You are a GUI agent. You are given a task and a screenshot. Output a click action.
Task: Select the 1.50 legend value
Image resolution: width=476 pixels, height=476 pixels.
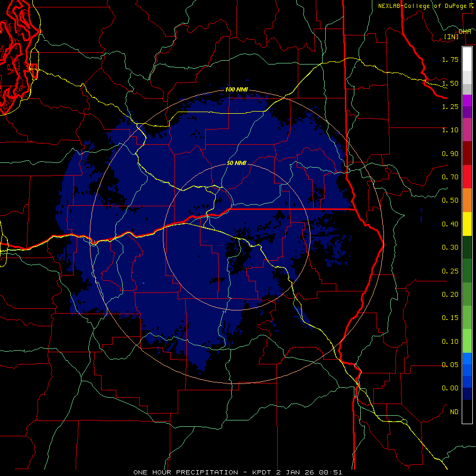pos(450,83)
